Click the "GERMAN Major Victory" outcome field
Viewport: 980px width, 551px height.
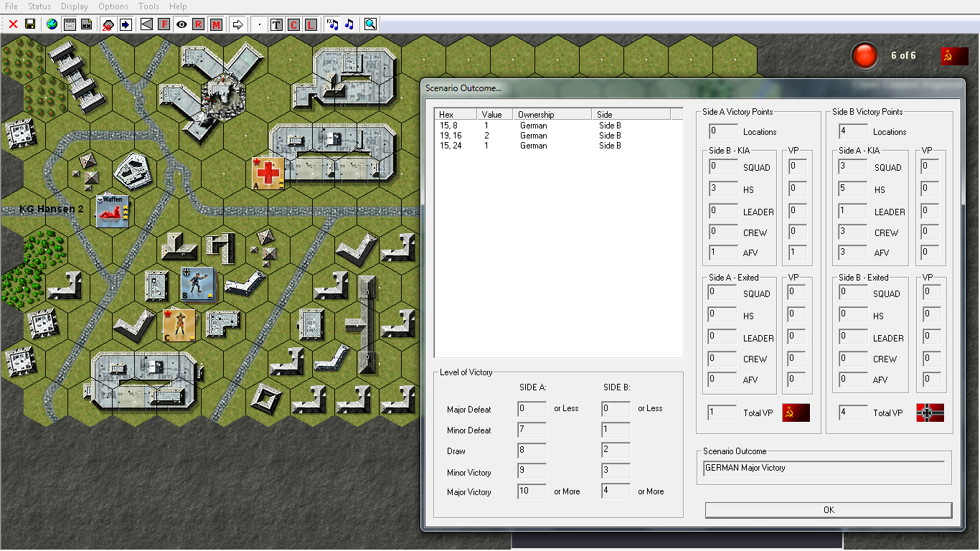coord(824,468)
